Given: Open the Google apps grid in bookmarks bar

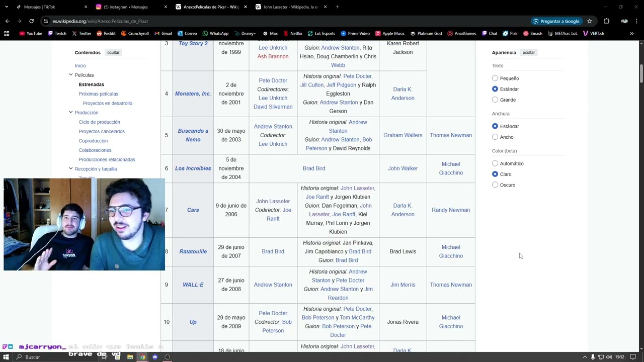Looking at the screenshot, I should (x=7, y=33).
